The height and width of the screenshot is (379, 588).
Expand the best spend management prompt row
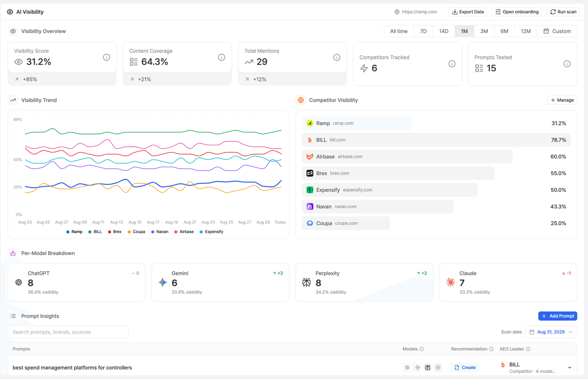point(570,368)
